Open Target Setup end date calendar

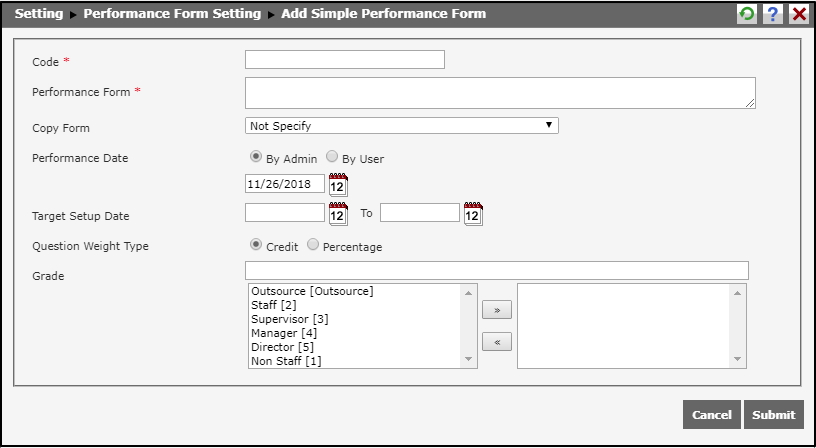pos(473,214)
